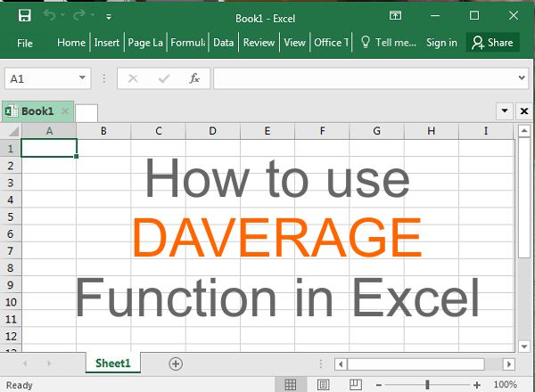Screen dimensions: 535x392
Task: Click previous sheet navigation arrow
Action: (x=25, y=363)
